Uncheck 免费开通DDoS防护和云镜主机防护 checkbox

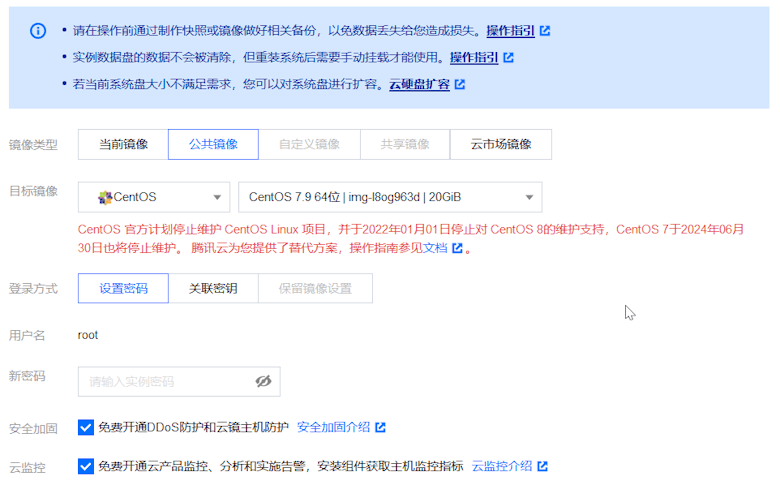(x=86, y=427)
